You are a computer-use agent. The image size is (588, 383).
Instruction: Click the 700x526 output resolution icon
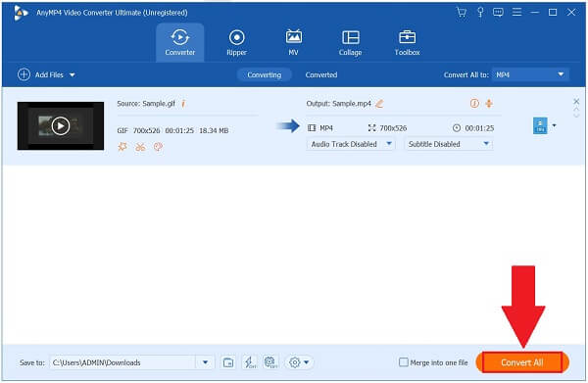[371, 128]
